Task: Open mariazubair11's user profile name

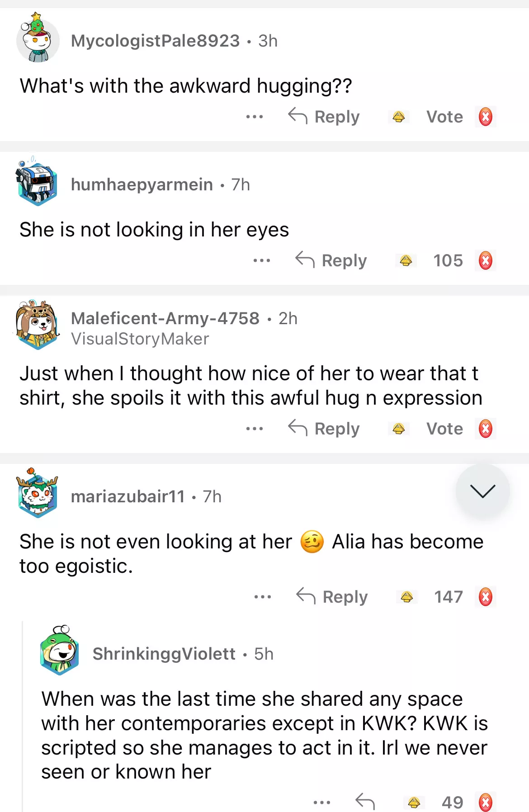Action: click(x=128, y=497)
